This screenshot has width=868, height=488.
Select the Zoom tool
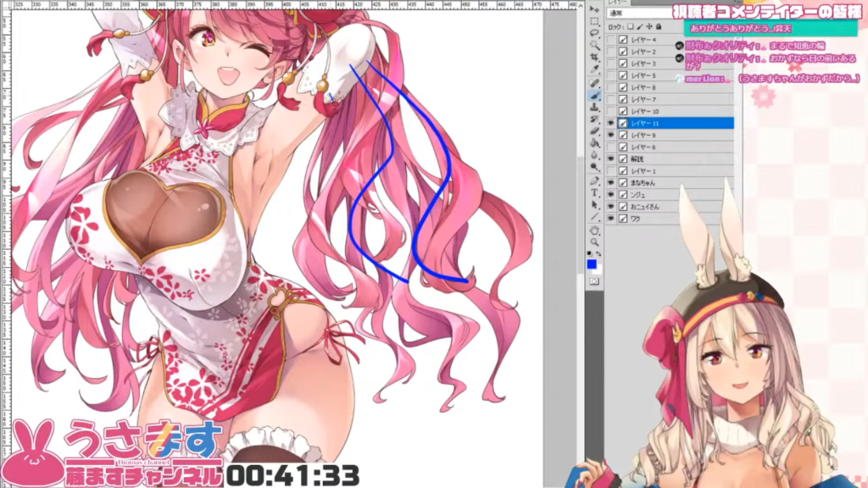pos(594,242)
